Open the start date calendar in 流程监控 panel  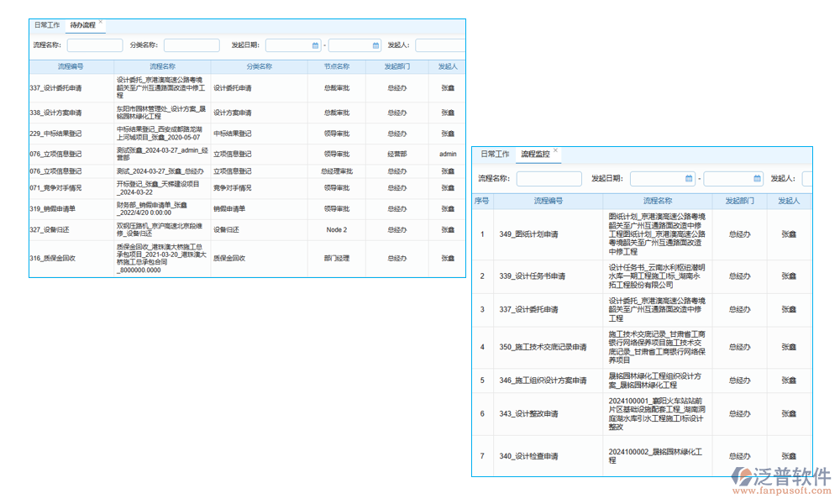point(687,178)
